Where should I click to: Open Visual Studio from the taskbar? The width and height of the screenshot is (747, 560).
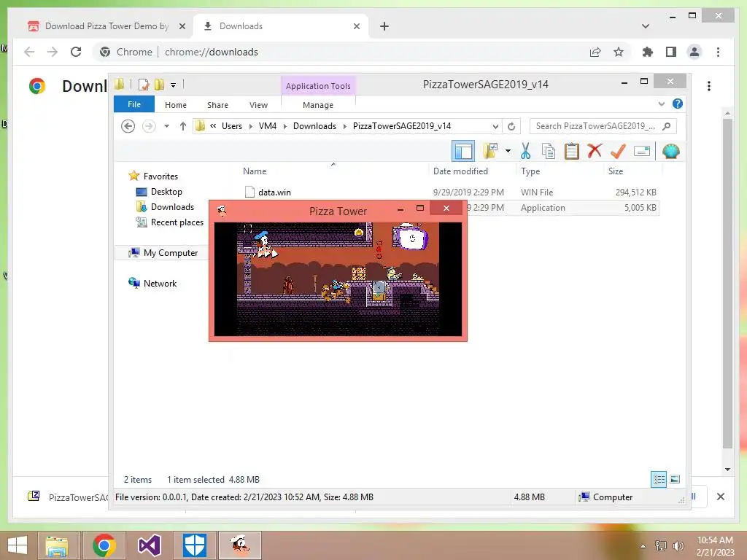click(149, 545)
